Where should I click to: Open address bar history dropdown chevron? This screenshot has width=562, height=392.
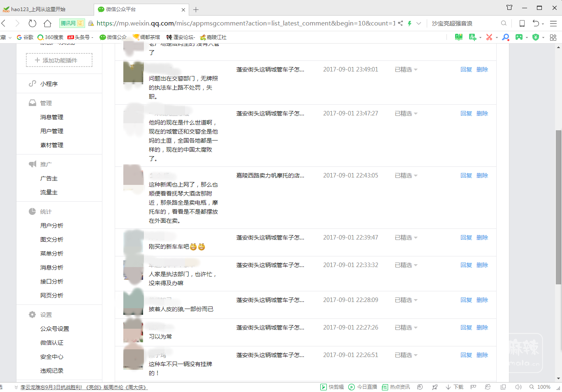coord(419,23)
